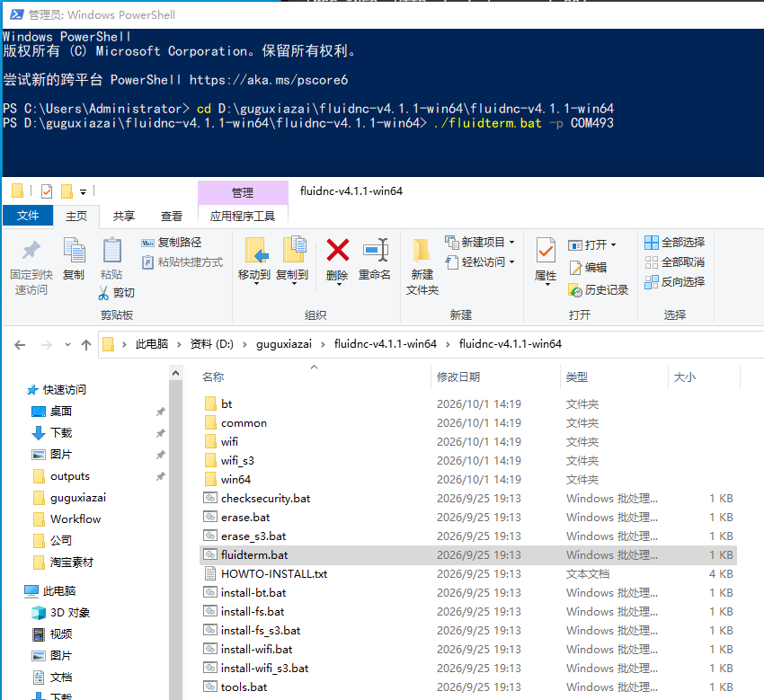Click Pin to Quick access icon
764x700 pixels.
31,251
